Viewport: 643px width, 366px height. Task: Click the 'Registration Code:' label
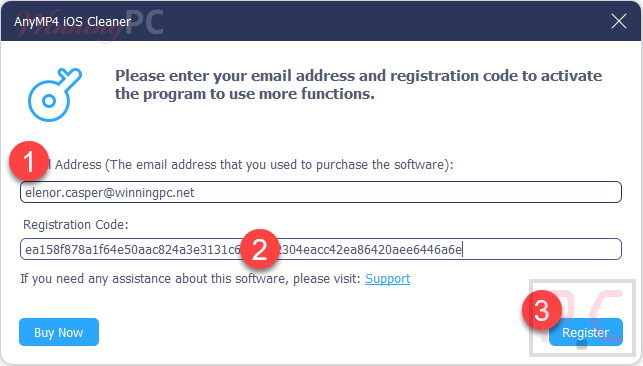(76, 225)
